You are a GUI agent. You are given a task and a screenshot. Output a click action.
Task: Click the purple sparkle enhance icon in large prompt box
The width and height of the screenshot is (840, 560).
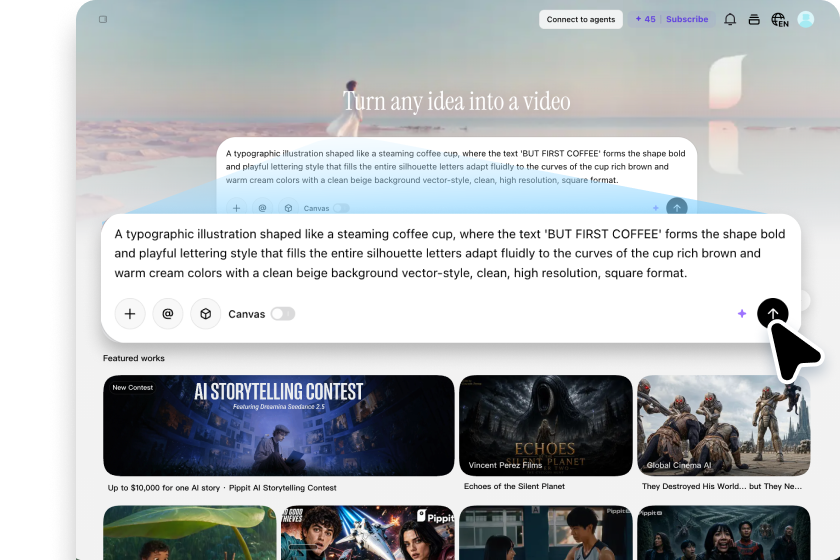pos(742,313)
